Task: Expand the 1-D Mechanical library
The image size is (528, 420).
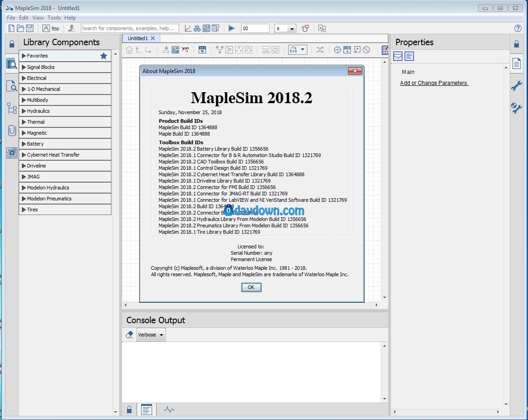Action: [65, 89]
